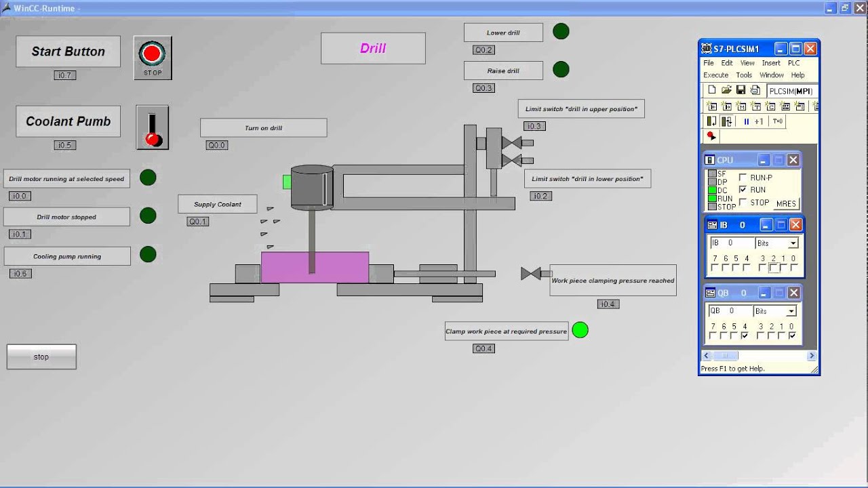Pause the simulation with the blue pause icon
The height and width of the screenshot is (488, 868).
click(x=747, y=121)
